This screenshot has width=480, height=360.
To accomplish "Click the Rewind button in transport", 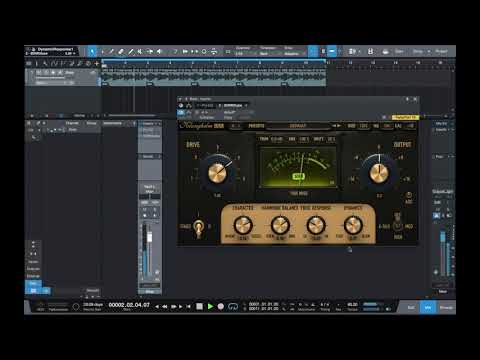I will click(x=164, y=306).
